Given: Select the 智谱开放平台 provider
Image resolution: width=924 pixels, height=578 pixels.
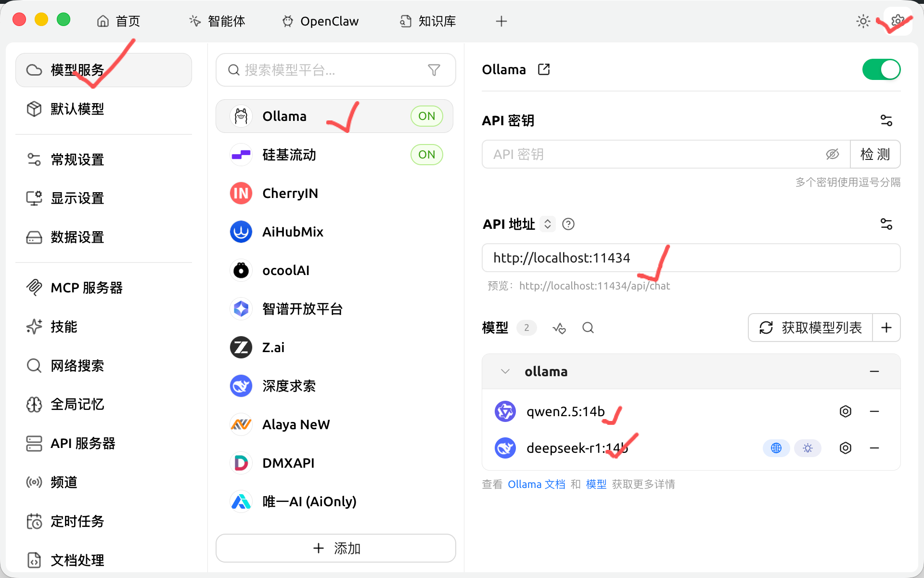Looking at the screenshot, I should pyautogui.click(x=334, y=309).
